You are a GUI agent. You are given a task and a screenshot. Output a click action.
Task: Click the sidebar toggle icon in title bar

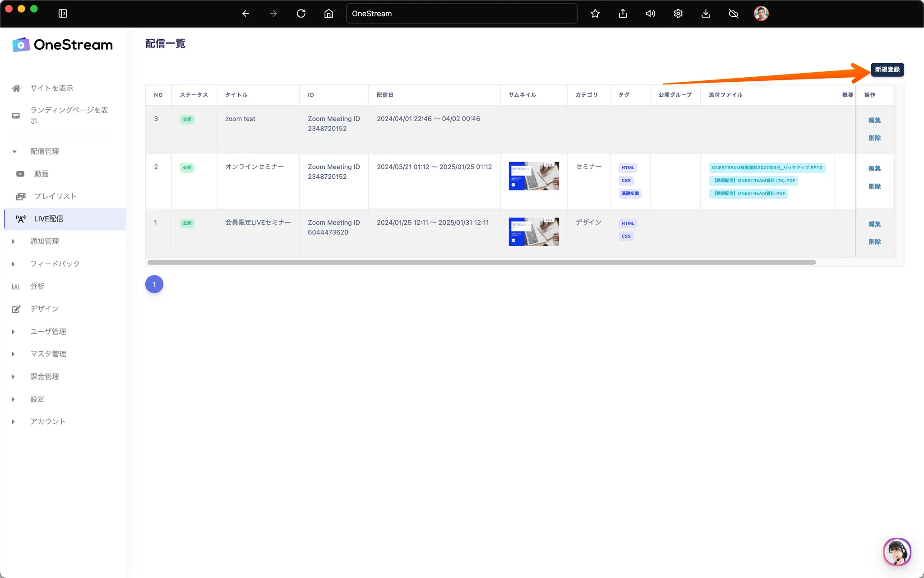click(x=63, y=14)
